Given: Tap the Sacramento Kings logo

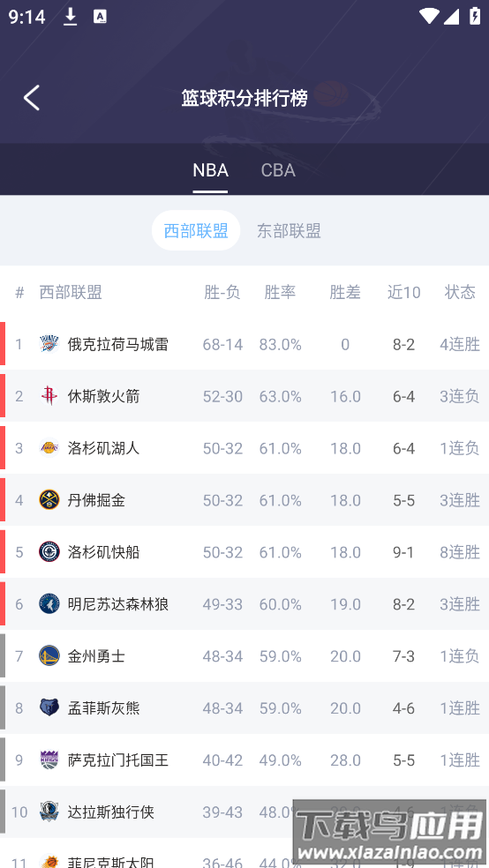Looking at the screenshot, I should pyautogui.click(x=49, y=759).
